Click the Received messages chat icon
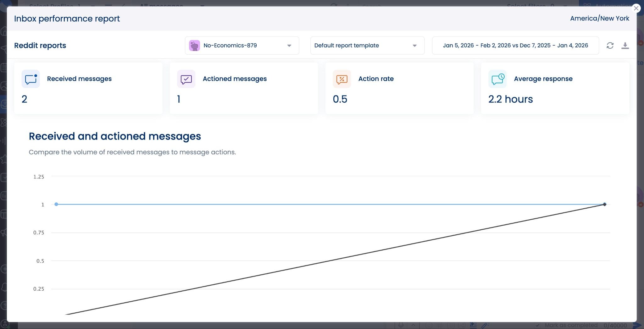The height and width of the screenshot is (329, 644). (x=31, y=79)
